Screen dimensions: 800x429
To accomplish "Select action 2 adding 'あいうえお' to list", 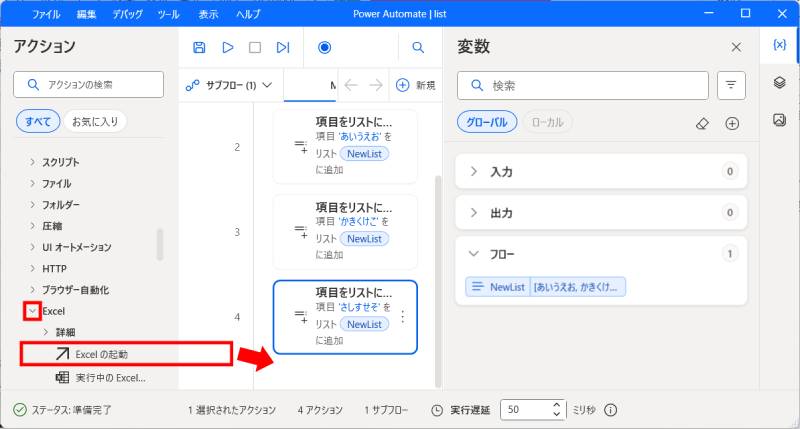I will (345, 146).
